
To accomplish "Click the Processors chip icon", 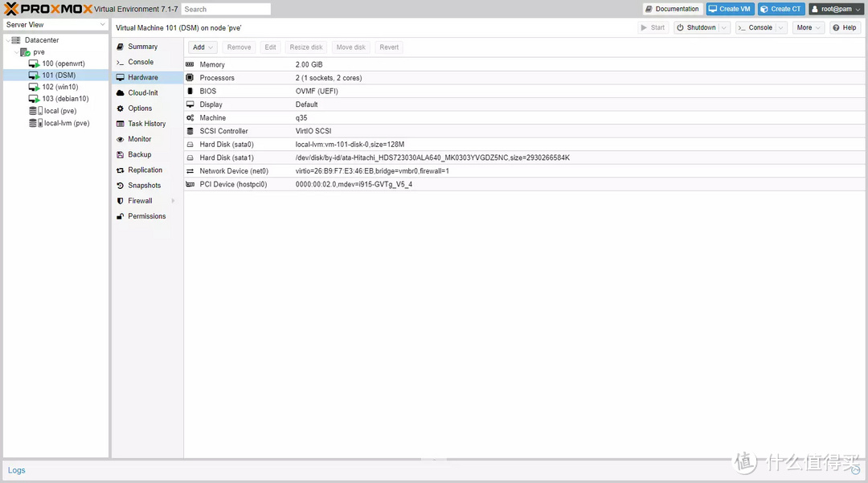I will click(190, 77).
